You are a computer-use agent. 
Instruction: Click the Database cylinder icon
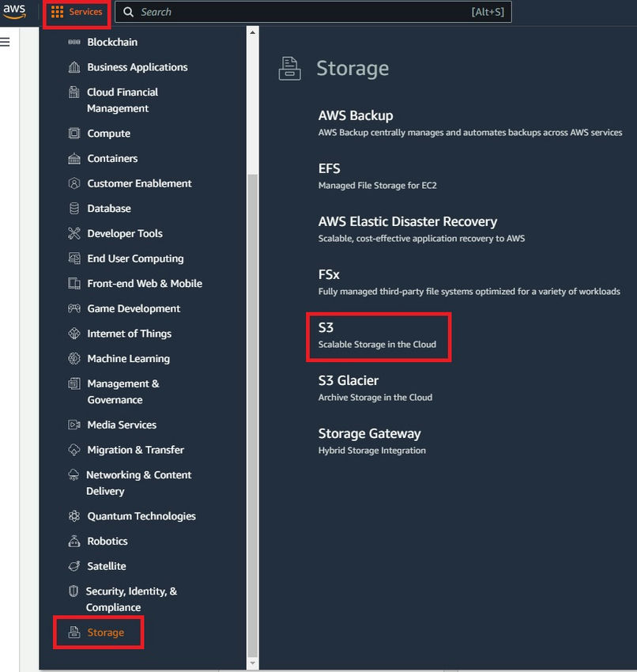74,208
